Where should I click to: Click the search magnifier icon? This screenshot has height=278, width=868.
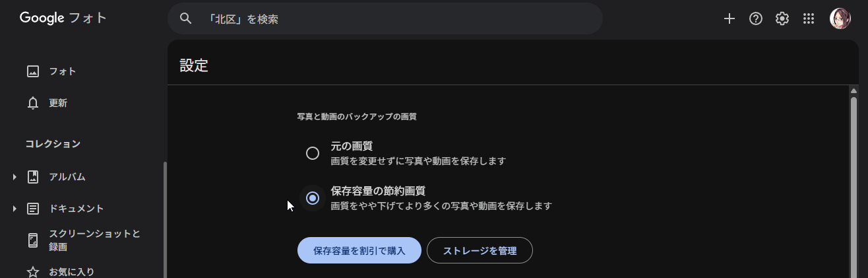click(186, 18)
